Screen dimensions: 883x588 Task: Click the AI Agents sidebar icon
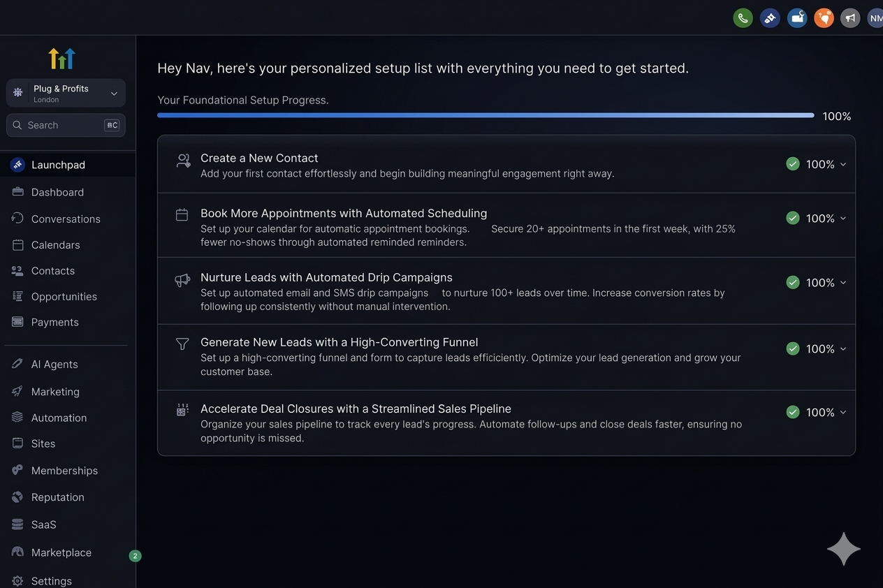coord(17,364)
